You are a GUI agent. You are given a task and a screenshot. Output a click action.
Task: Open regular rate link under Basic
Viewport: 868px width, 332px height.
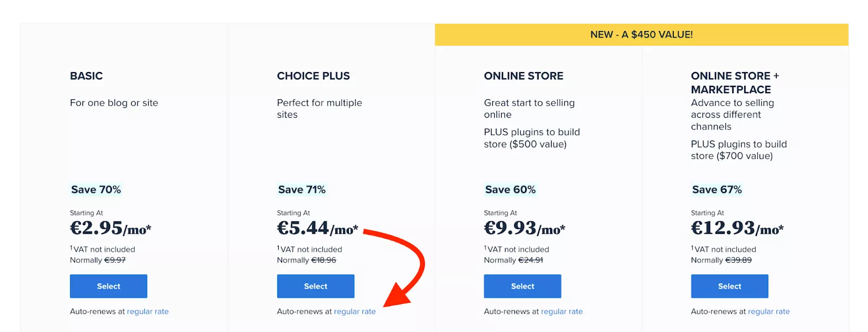148,311
